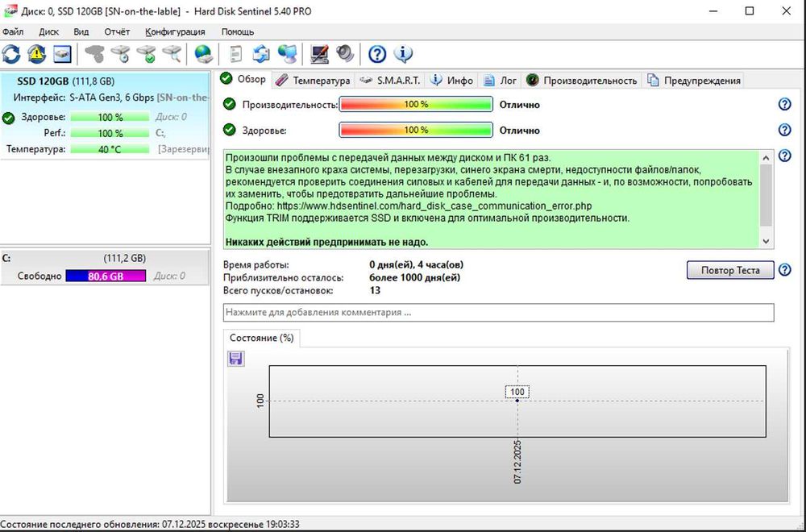Viewport: 806px width, 532px height.
Task: Select the Состояние (%) chart tab
Action: (x=262, y=338)
